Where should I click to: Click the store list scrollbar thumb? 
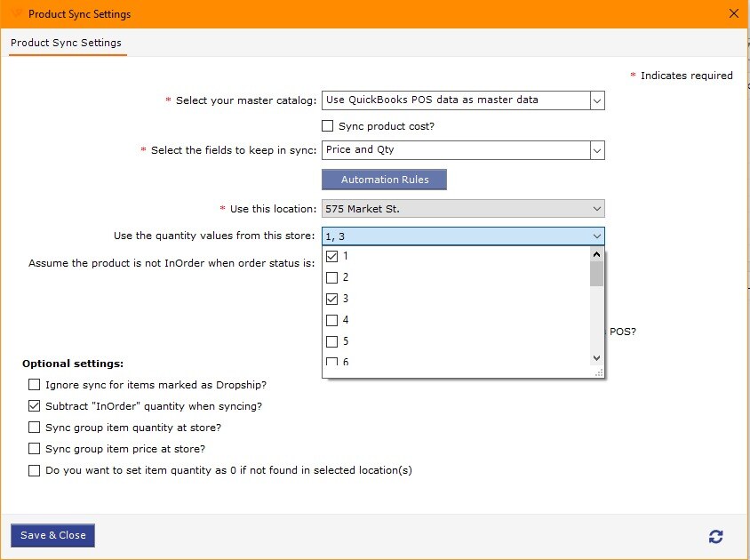(596, 274)
